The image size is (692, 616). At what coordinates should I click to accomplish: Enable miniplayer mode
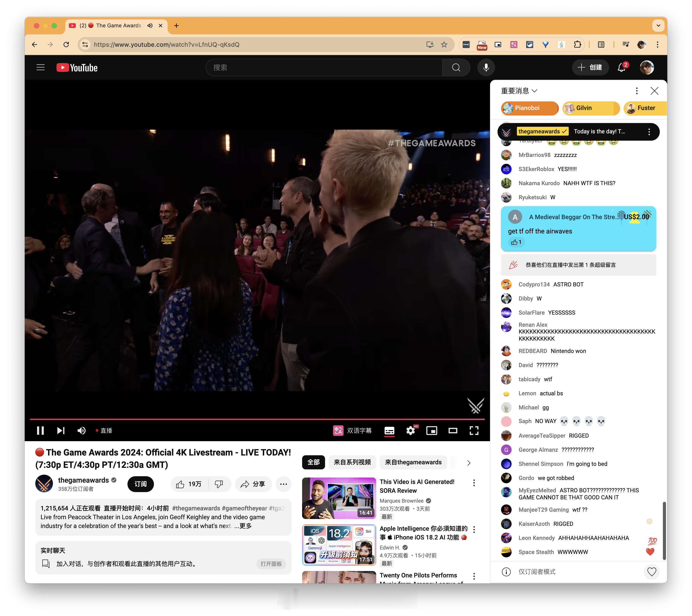[432, 431]
